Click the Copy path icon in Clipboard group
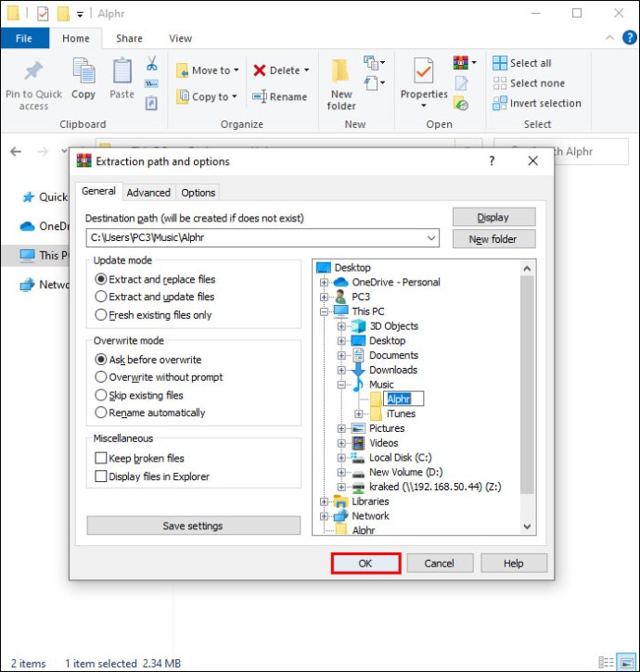This screenshot has width=640, height=672. (151, 83)
